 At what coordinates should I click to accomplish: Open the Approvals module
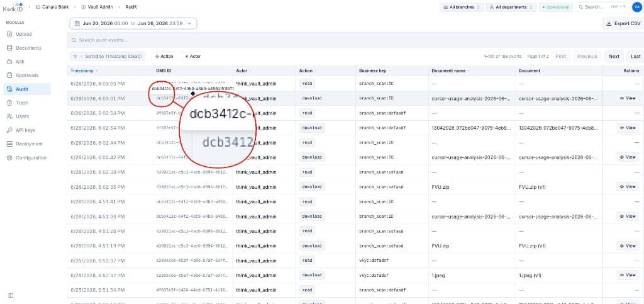click(x=27, y=75)
